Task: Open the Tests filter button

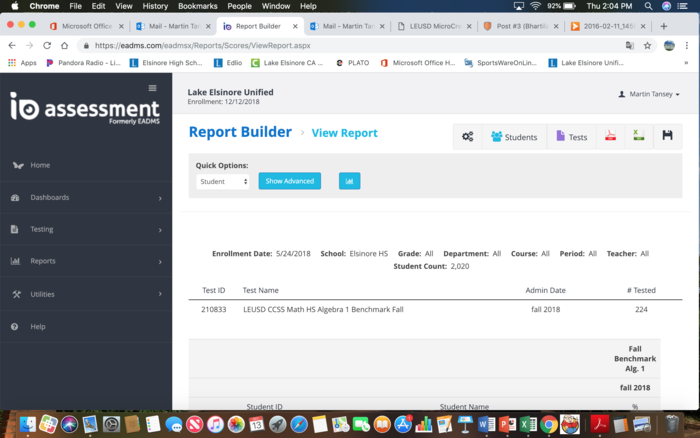Action: tap(572, 137)
